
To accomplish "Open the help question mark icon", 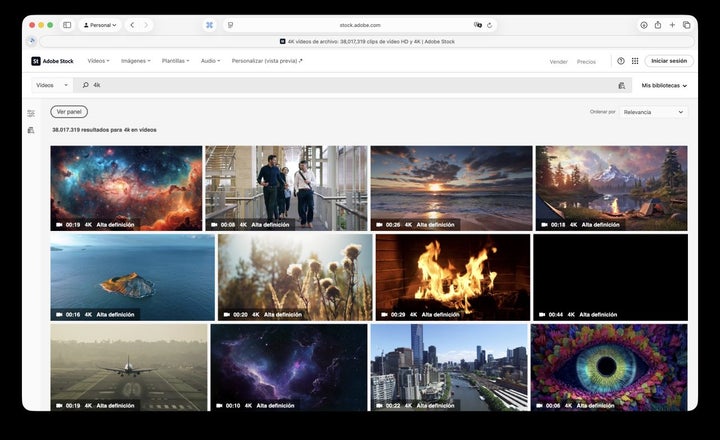I will click(621, 61).
